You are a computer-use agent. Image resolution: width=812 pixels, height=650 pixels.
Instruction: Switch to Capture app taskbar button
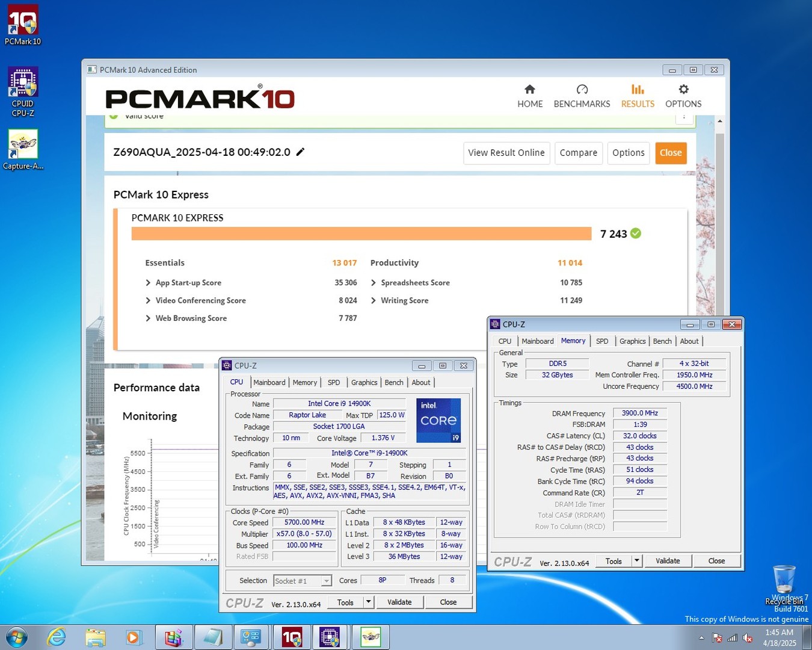click(371, 637)
